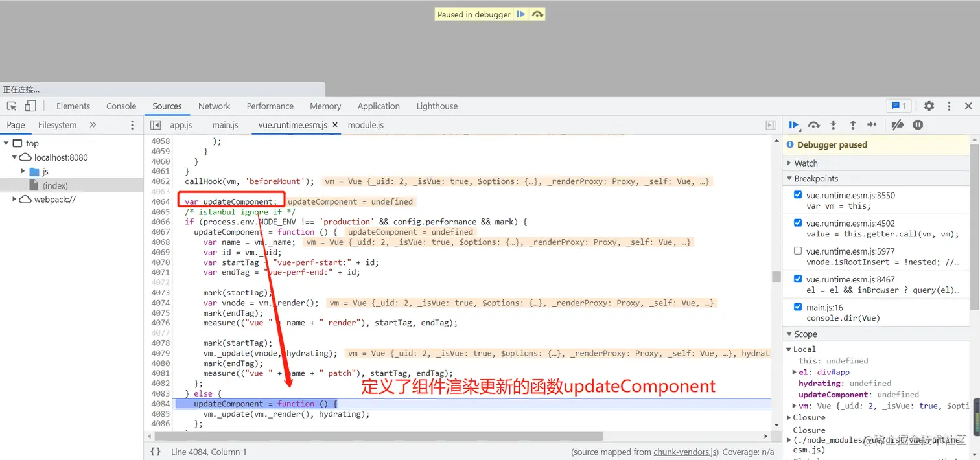Enable breakpoint vue.runtime.esm.js:5977

[x=798, y=251]
